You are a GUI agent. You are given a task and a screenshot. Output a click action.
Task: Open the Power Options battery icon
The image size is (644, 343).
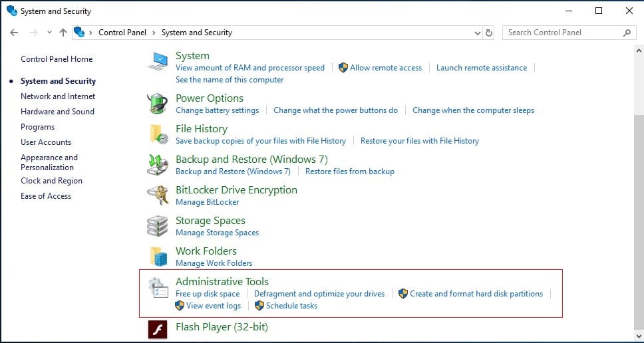(158, 104)
